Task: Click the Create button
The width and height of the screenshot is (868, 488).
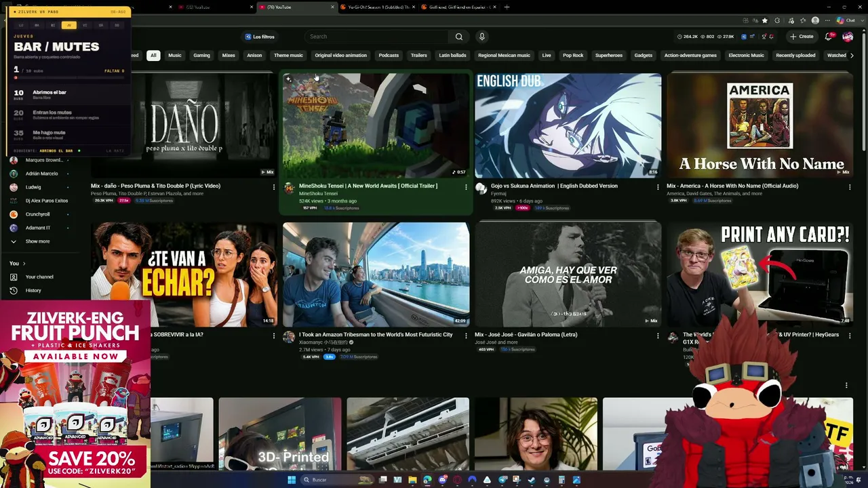Action: 802,37
